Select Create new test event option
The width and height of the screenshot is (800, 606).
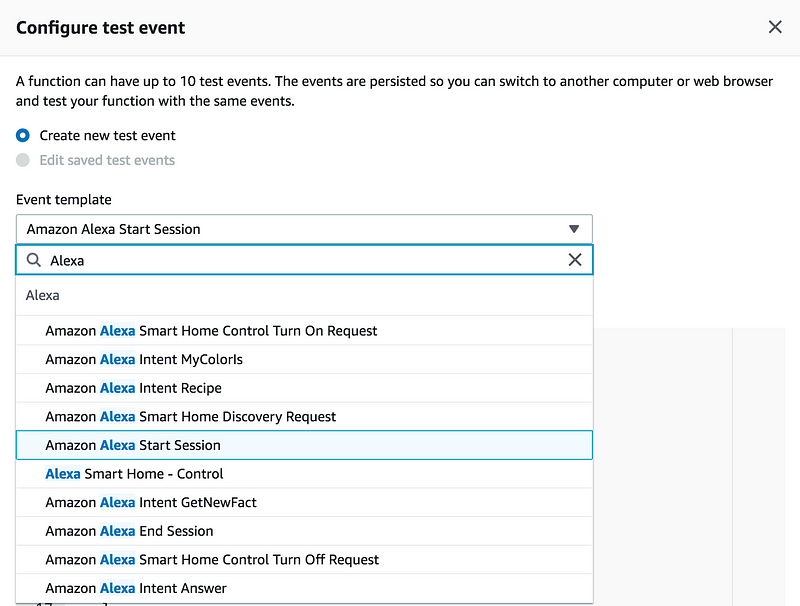coord(23,135)
